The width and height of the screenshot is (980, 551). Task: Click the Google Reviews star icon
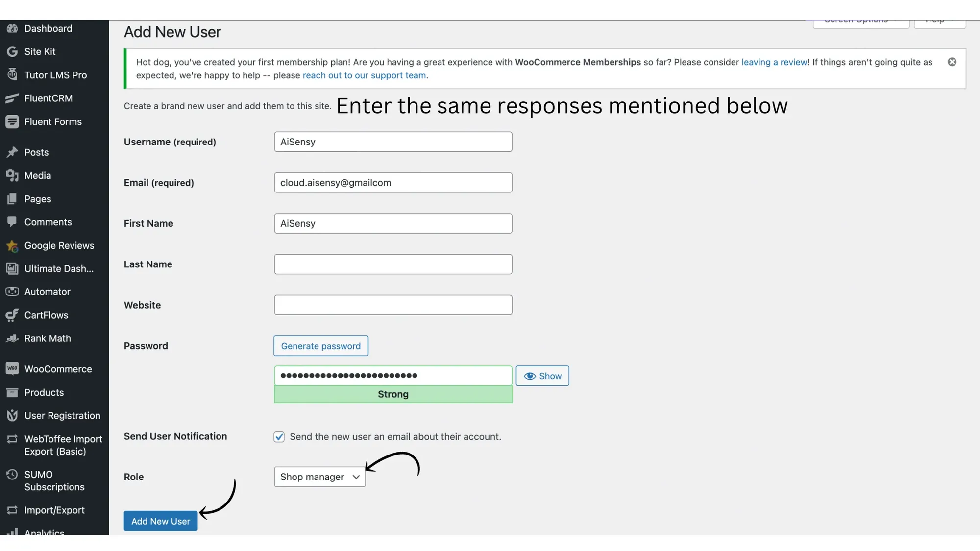(12, 245)
